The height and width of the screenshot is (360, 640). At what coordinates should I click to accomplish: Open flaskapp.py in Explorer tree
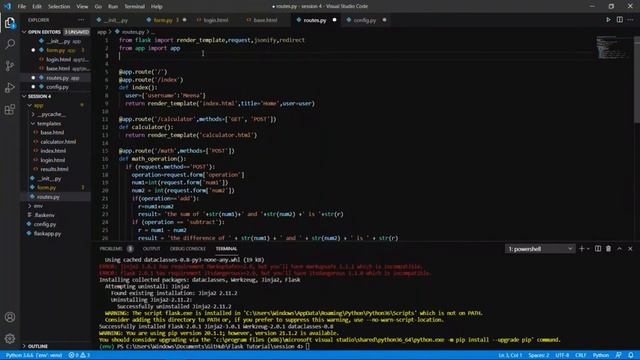[x=47, y=233]
